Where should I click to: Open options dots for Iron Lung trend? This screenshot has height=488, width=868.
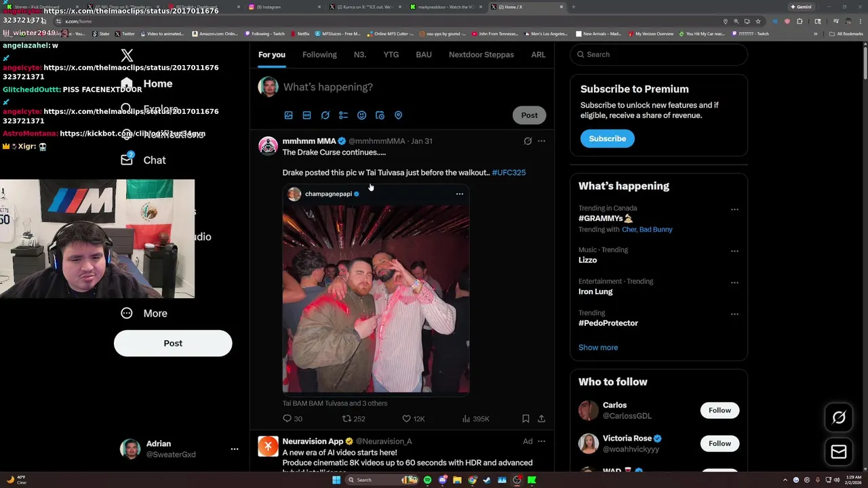(734, 283)
